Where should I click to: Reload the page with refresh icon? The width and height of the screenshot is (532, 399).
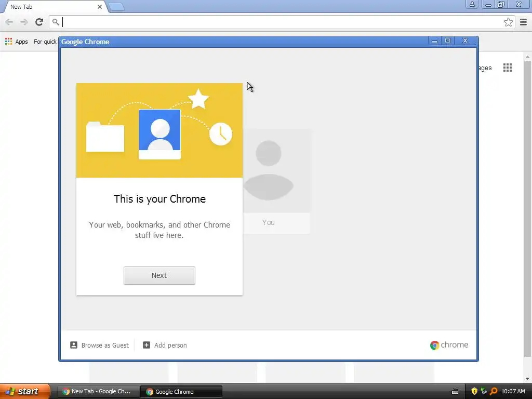[39, 22]
